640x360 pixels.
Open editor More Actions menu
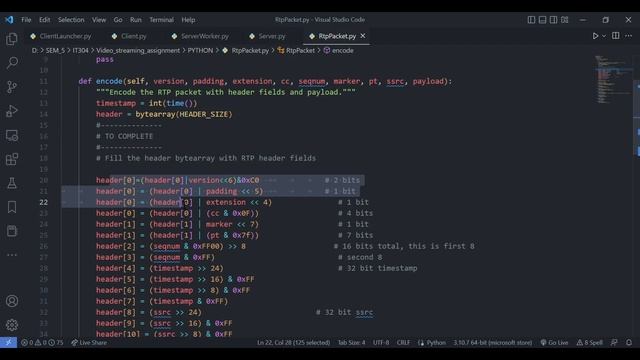click(629, 36)
